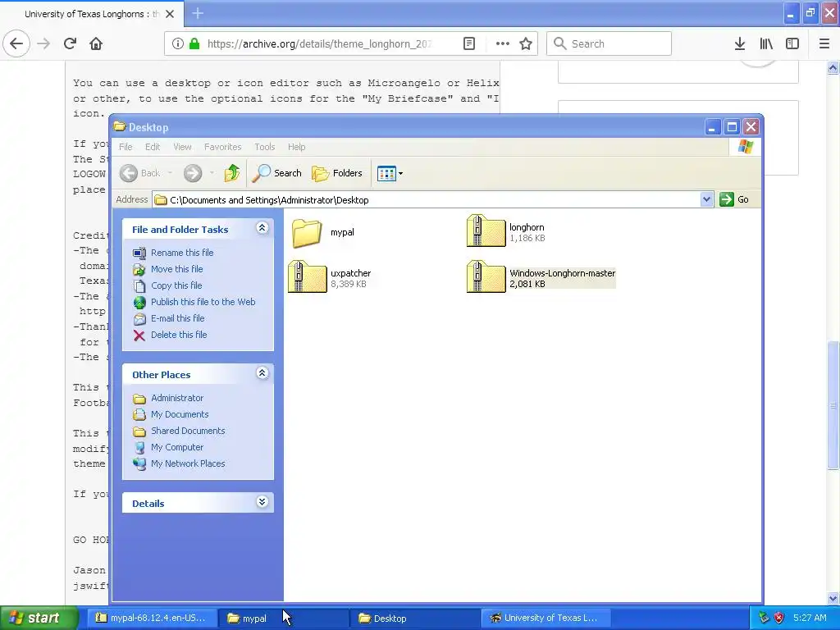This screenshot has width=840, height=630.
Task: Switch to University of Texas taskbar button
Action: point(546,619)
